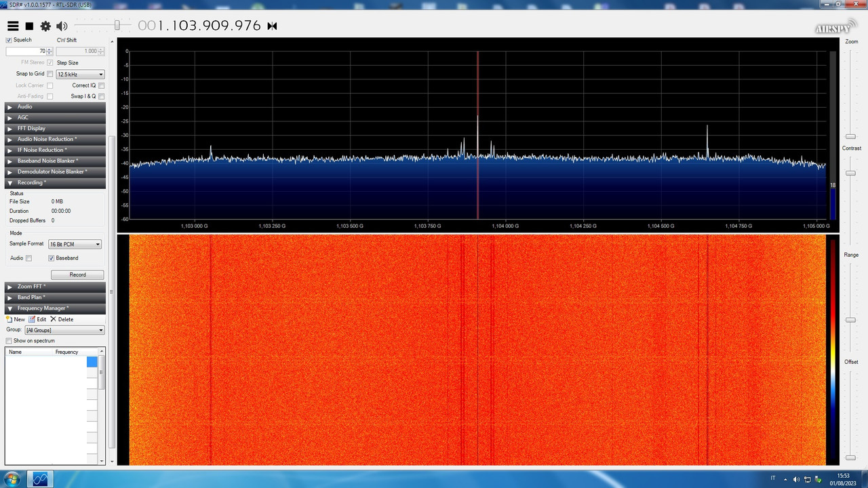Click the volume slider handle
Viewport: 868px width, 488px height.
click(117, 25)
